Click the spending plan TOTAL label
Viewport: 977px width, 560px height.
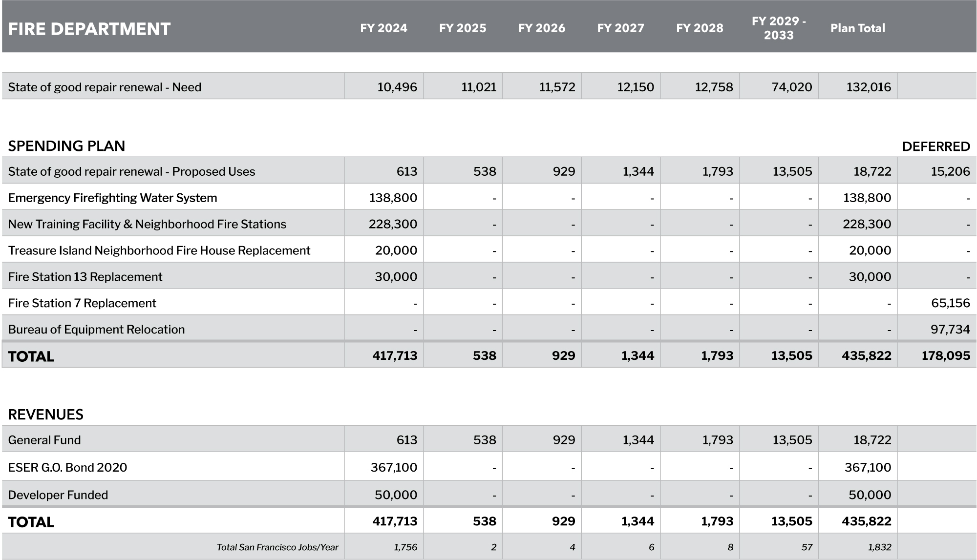[31, 356]
